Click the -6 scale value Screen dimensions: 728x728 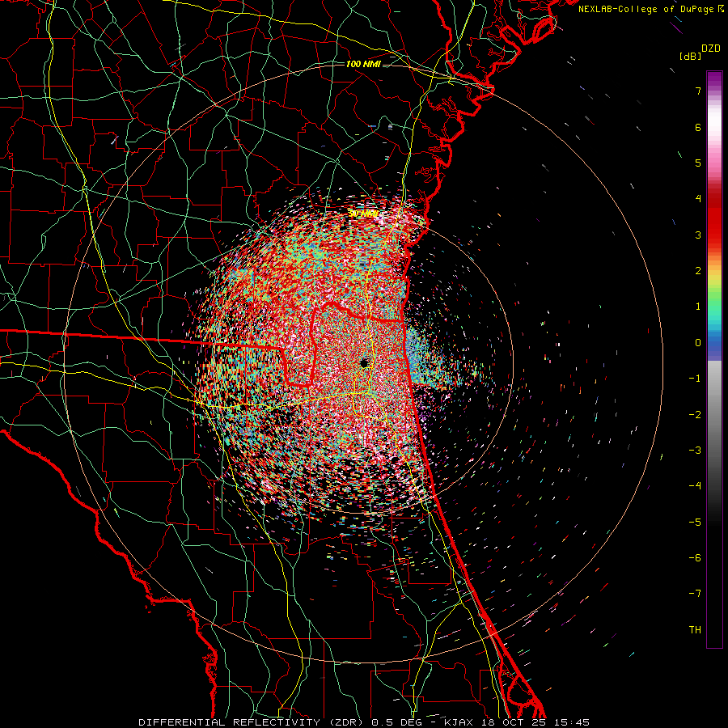[x=695, y=558]
